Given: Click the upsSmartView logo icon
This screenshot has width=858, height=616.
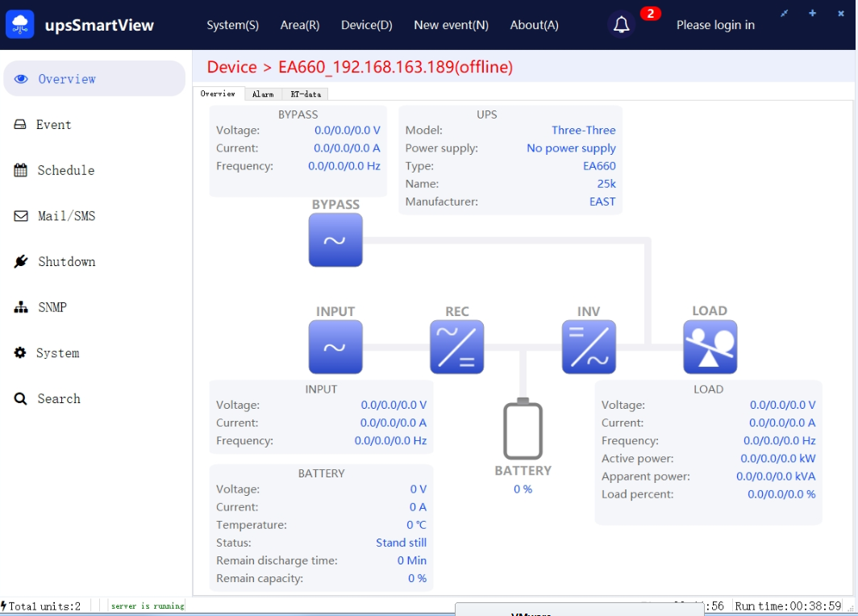Looking at the screenshot, I should (x=19, y=23).
